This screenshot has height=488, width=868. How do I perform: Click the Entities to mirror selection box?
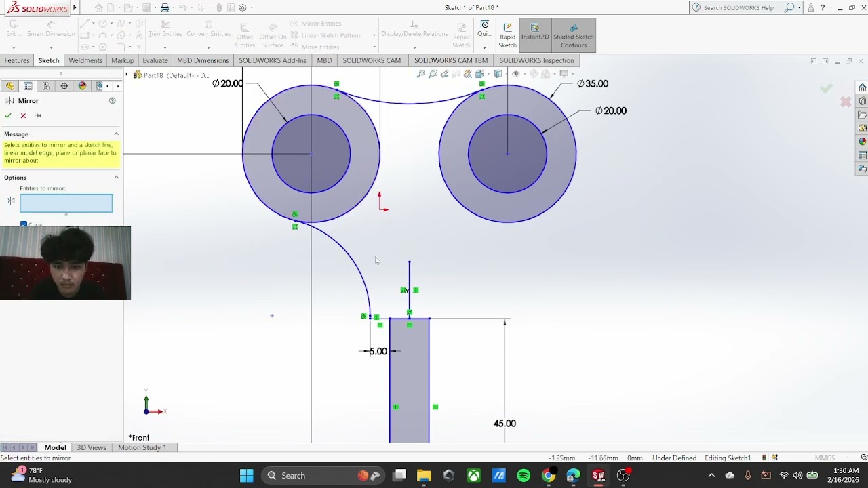(x=66, y=203)
